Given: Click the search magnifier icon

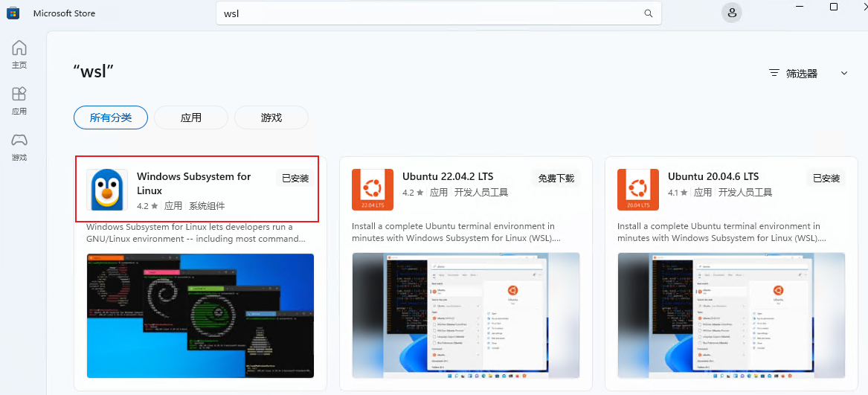Looking at the screenshot, I should [649, 13].
